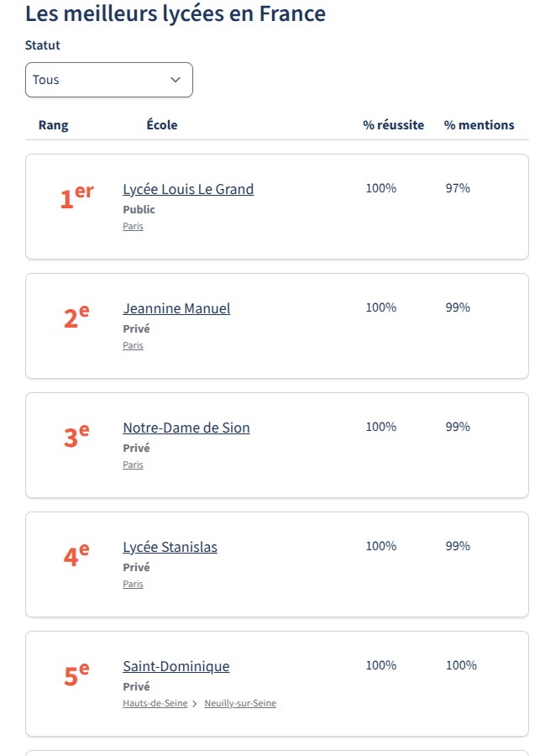Click the 1er rank badge
The height and width of the screenshot is (756, 545).
[76, 197]
